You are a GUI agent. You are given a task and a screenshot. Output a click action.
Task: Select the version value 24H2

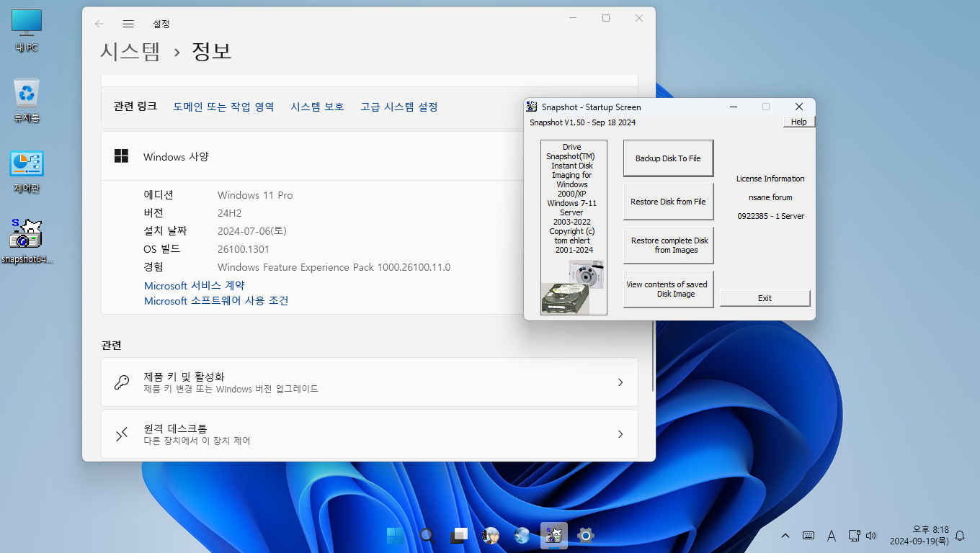(x=231, y=213)
